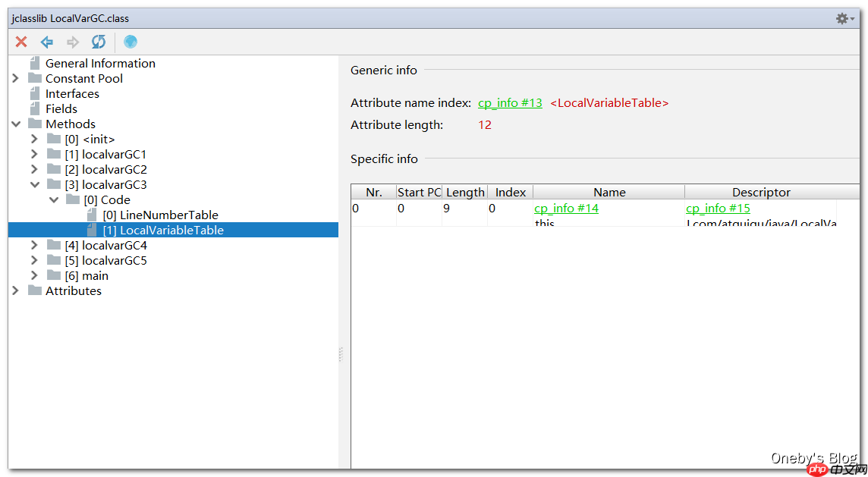
Task: Follow the cp_info #15 descriptor link
Action: tap(718, 209)
